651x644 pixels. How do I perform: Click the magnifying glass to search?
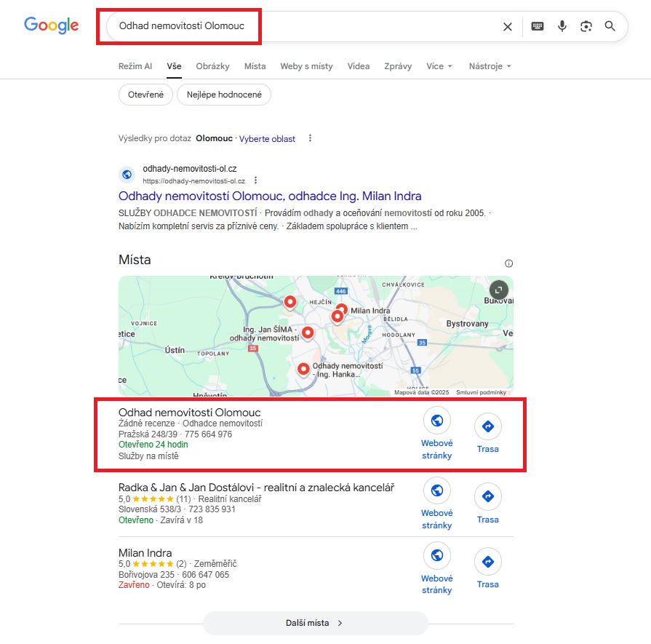tap(610, 25)
